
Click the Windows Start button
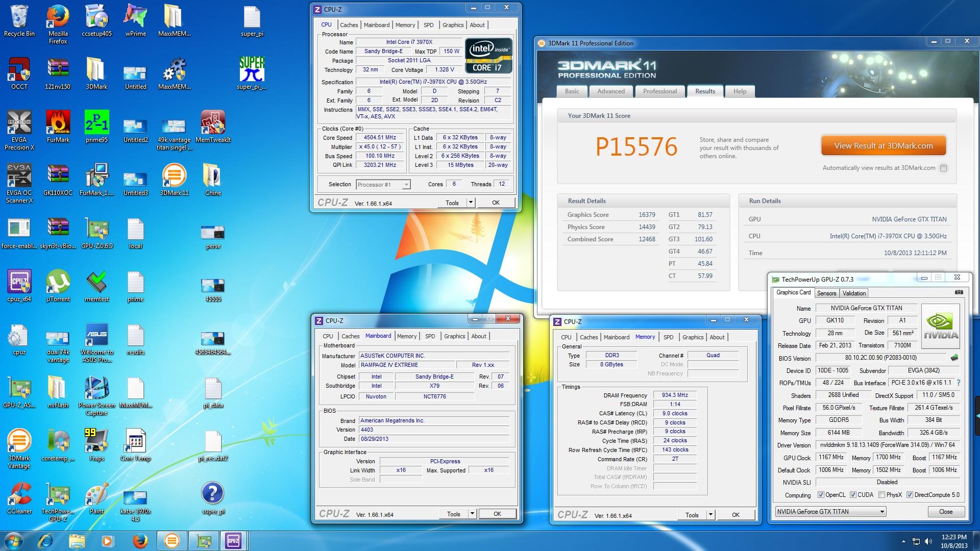click(x=14, y=540)
